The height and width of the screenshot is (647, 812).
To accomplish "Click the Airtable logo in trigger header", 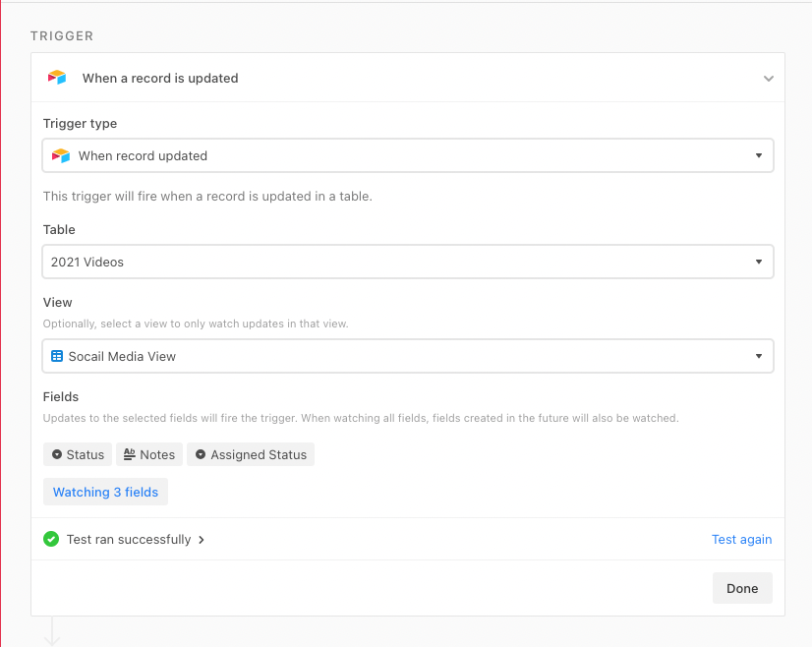I will click(x=57, y=78).
